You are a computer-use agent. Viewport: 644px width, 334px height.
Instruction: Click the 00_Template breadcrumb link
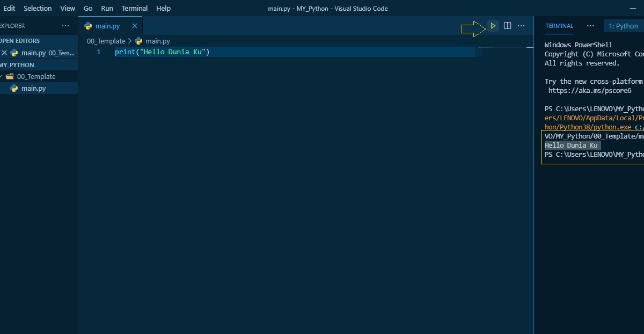point(106,41)
